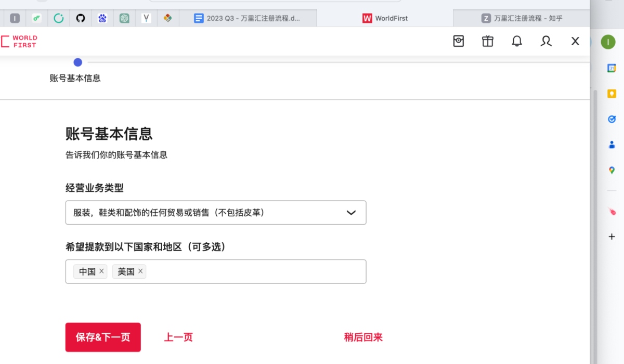
Task: Click the camera-style icon left of gift
Action: pyautogui.click(x=459, y=41)
